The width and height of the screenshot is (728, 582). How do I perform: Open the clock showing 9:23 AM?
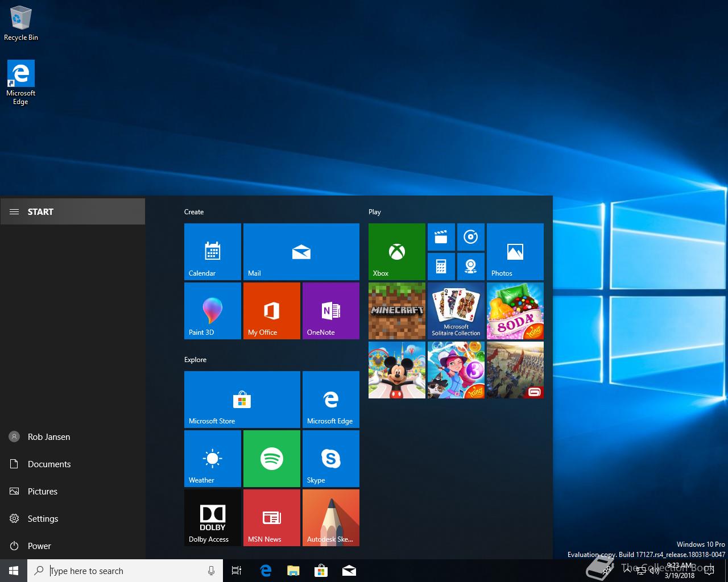(680, 571)
